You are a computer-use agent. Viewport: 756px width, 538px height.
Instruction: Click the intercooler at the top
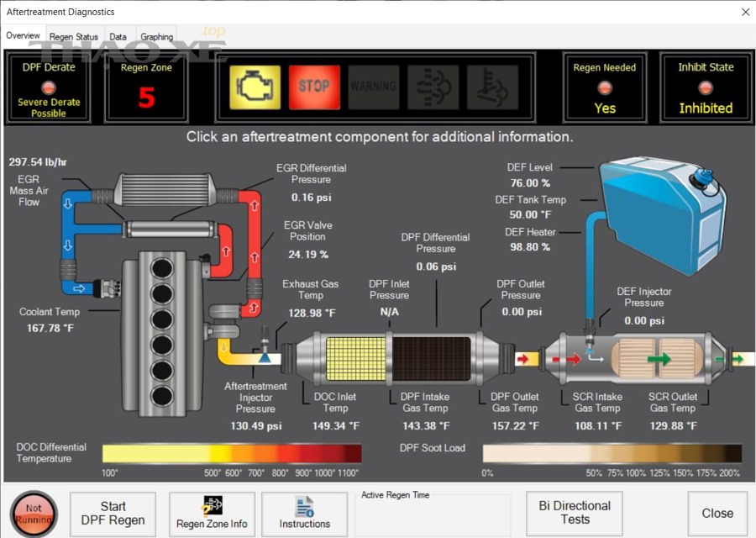pos(164,190)
